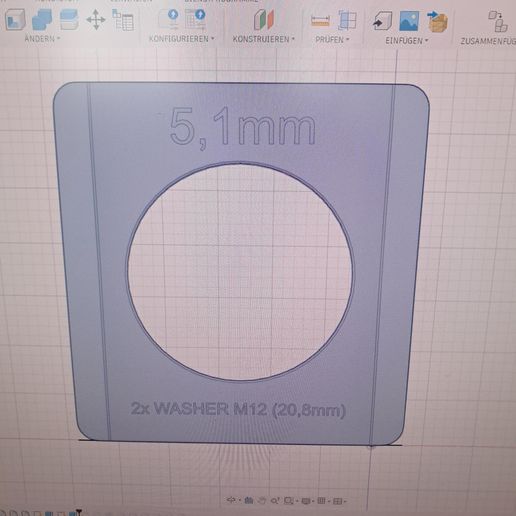Image resolution: width=516 pixels, height=516 pixels.
Task: Open the Change Parameters table icon
Action: coord(123,20)
